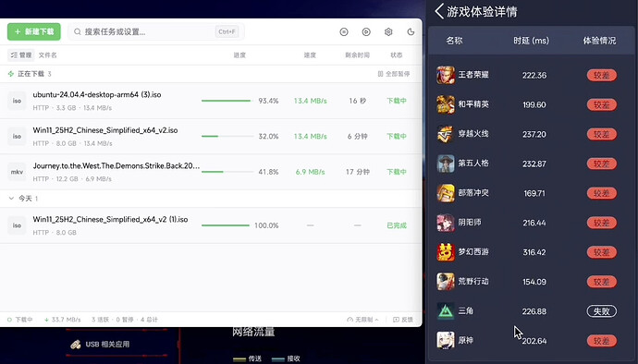The image size is (638, 364).
Task: Click the 下载中 status bar indicator
Action: pos(20,320)
